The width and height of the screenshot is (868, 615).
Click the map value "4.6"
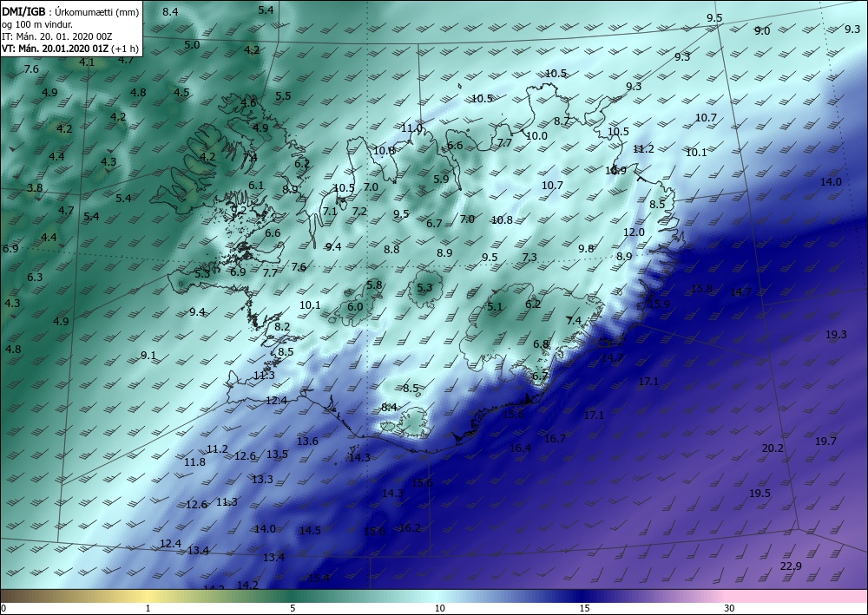[248, 102]
